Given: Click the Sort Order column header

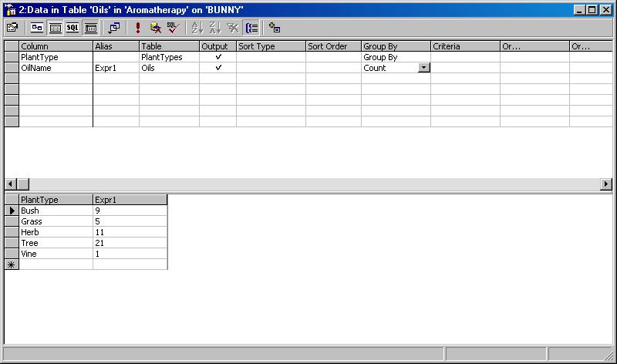Looking at the screenshot, I should coord(333,46).
